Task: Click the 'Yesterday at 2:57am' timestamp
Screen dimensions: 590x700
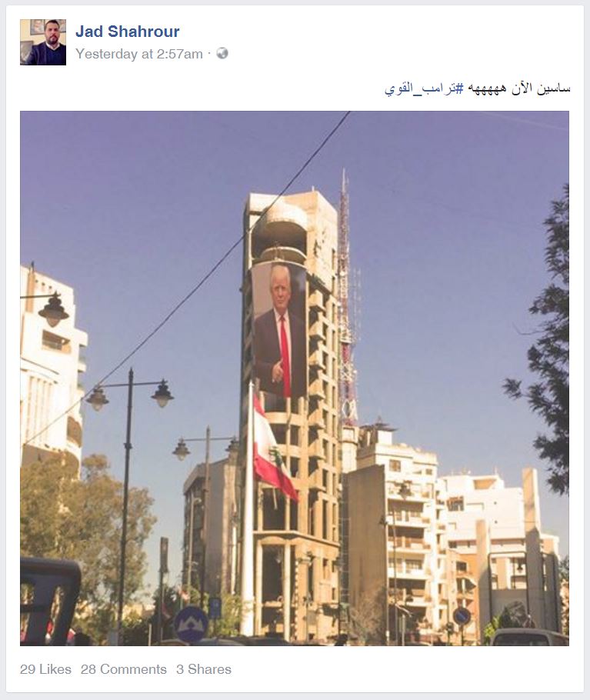Action: tap(138, 54)
